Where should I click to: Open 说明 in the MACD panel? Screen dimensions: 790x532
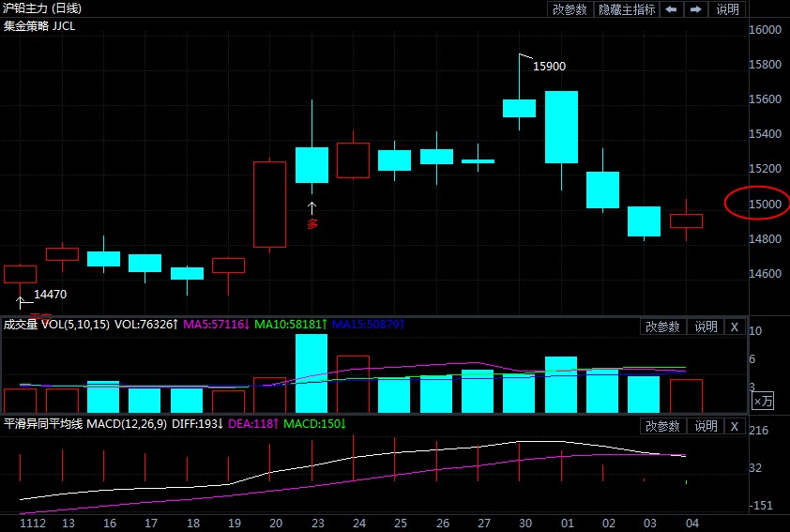pyautogui.click(x=706, y=426)
